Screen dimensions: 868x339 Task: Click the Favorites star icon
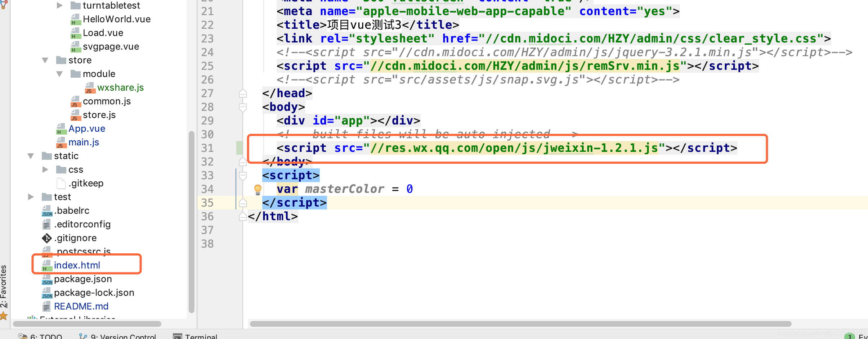[x=4, y=316]
